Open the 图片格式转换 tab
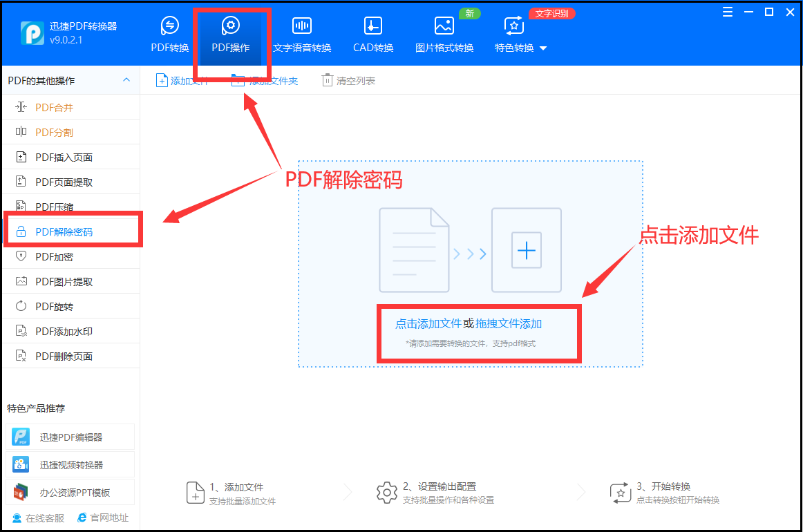The width and height of the screenshot is (803, 532). pos(444,35)
